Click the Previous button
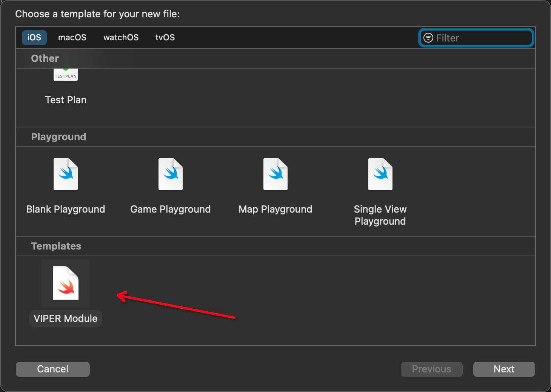 click(x=432, y=369)
